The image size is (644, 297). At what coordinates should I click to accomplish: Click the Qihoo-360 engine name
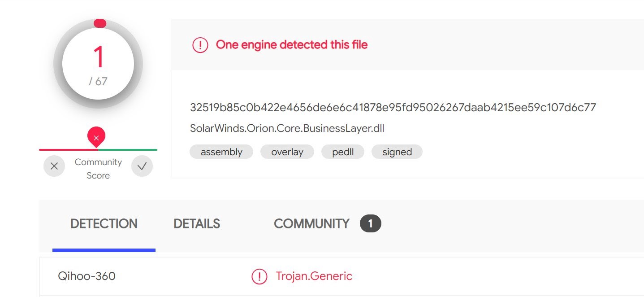(x=87, y=276)
